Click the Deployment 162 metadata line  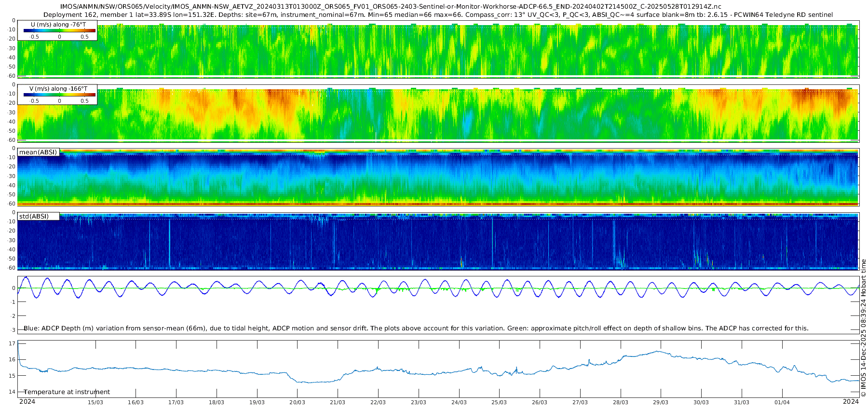438,15
